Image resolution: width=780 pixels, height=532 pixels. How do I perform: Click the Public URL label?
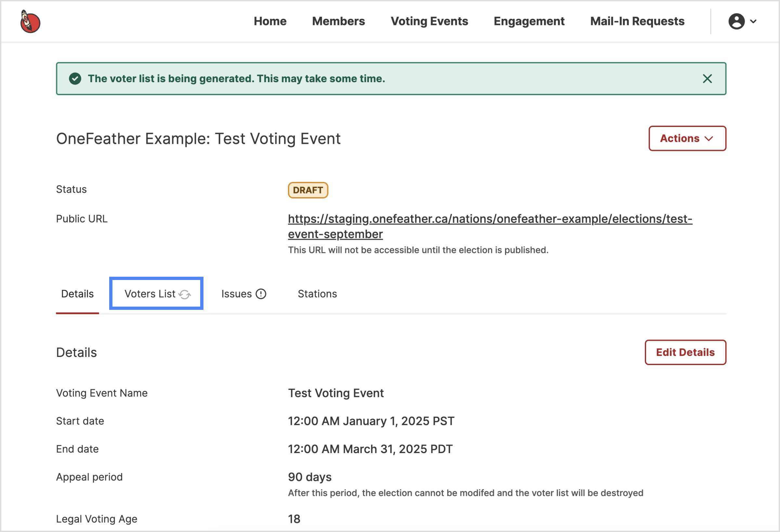pos(82,219)
